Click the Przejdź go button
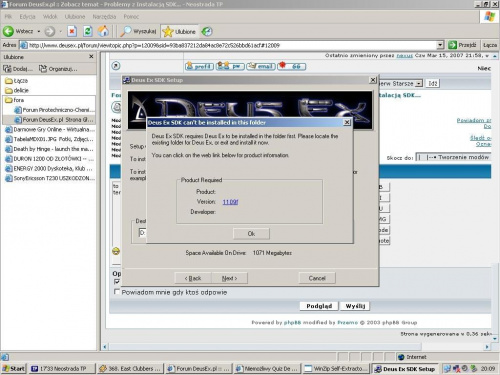 462,45
